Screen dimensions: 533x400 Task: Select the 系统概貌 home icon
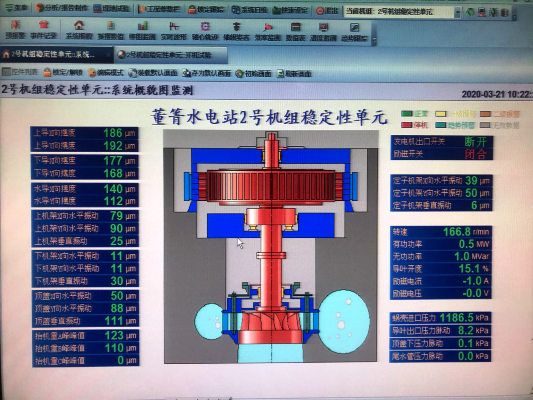coord(79,30)
